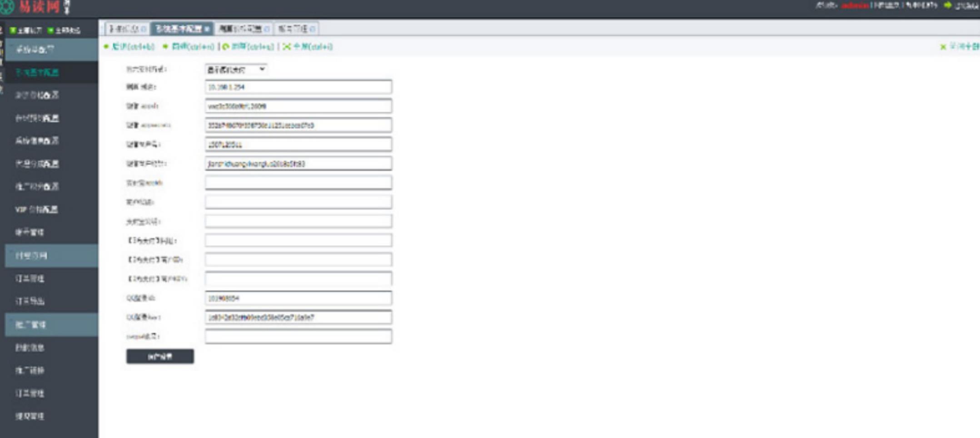Click the QQ config key input field
The width and height of the screenshot is (980, 438).
298,317
